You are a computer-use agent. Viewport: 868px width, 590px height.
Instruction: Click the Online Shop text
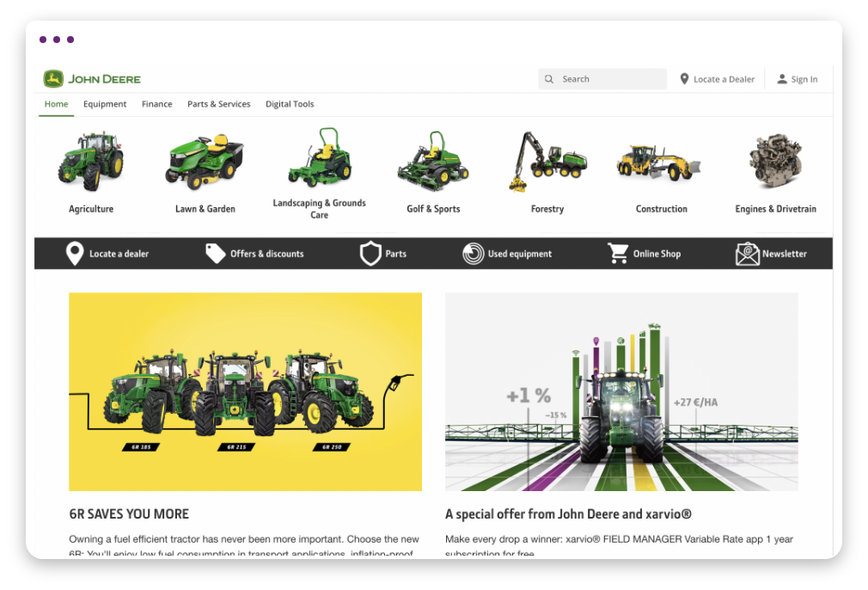657,254
